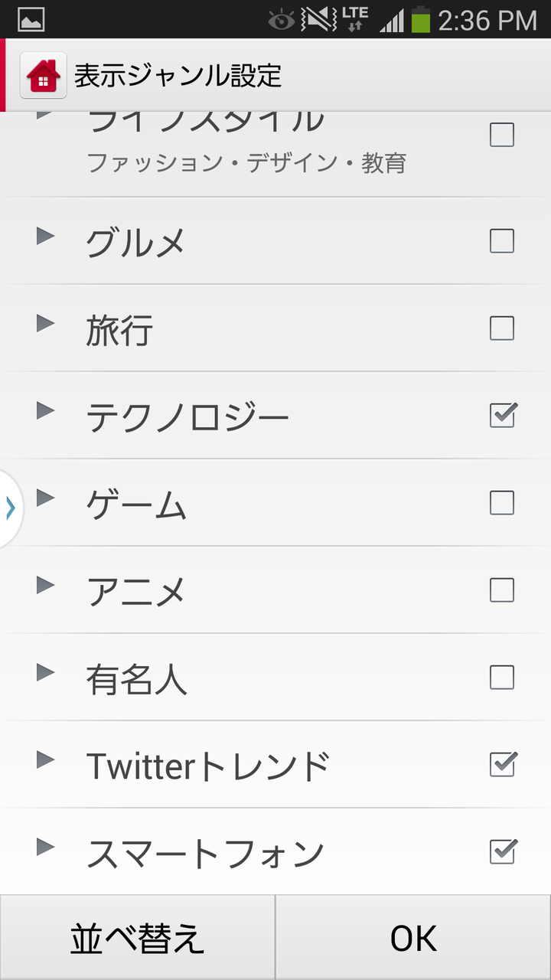Uncheck the Twitterトレンド checkbox

pyautogui.click(x=503, y=764)
